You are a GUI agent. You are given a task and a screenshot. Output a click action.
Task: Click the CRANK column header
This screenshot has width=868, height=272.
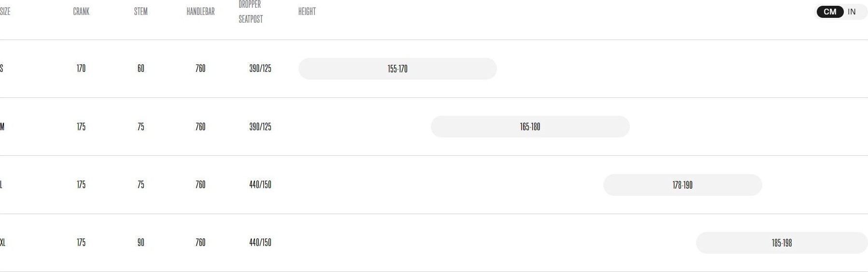[81, 12]
